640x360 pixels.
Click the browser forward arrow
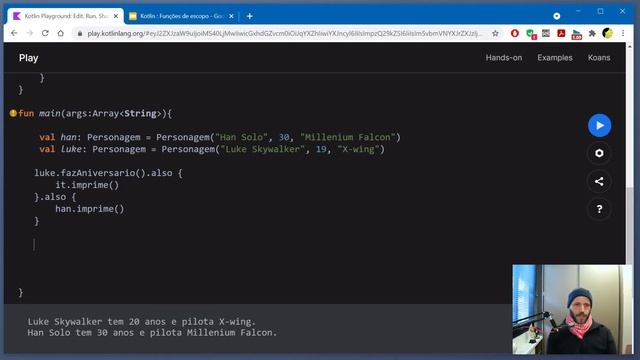(30, 33)
